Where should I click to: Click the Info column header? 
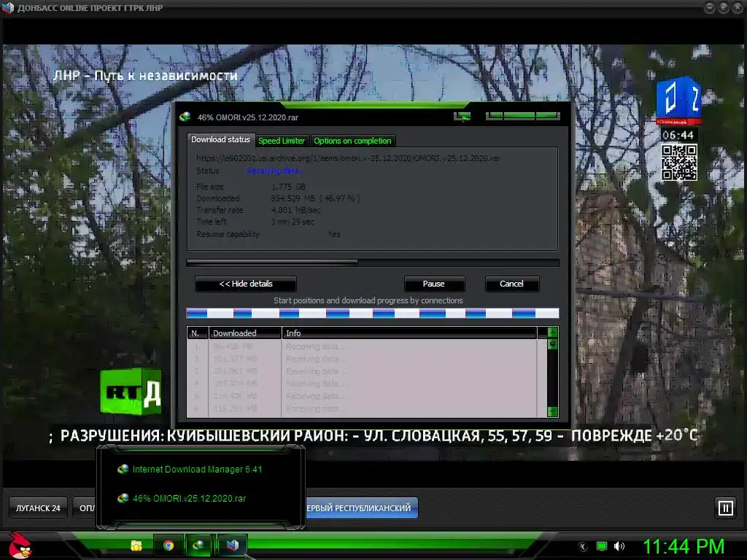click(x=409, y=332)
